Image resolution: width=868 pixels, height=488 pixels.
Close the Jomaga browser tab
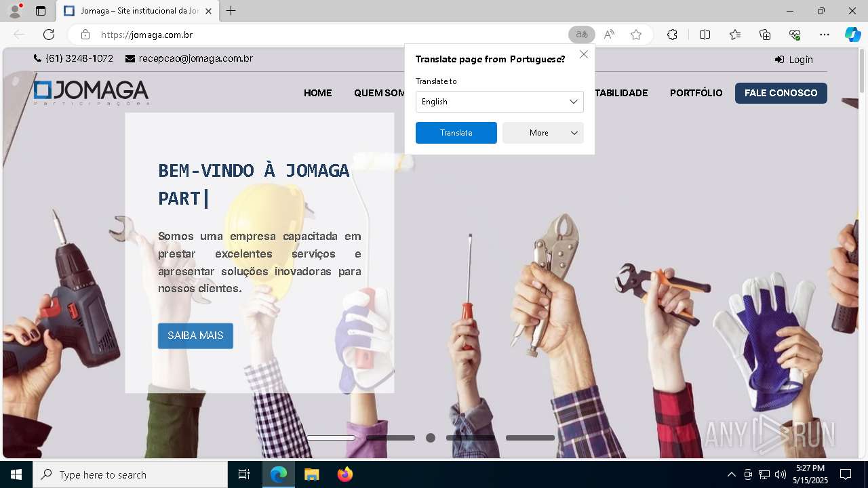click(208, 11)
